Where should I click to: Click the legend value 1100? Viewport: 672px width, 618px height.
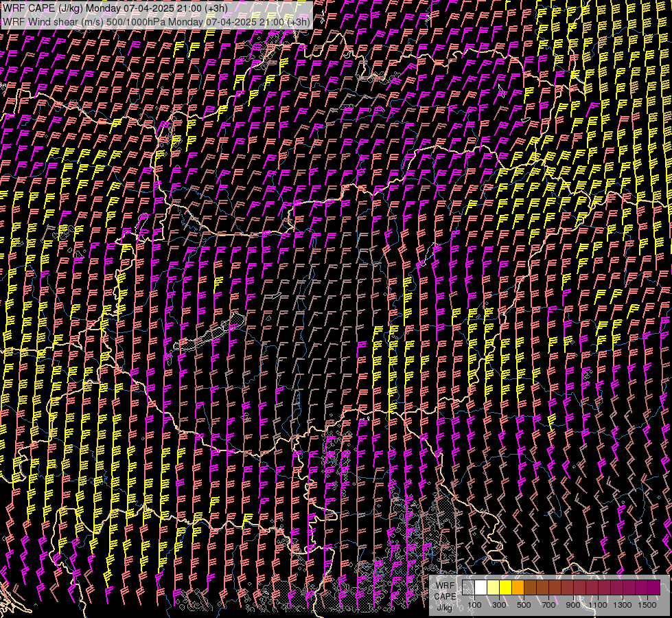tap(597, 605)
